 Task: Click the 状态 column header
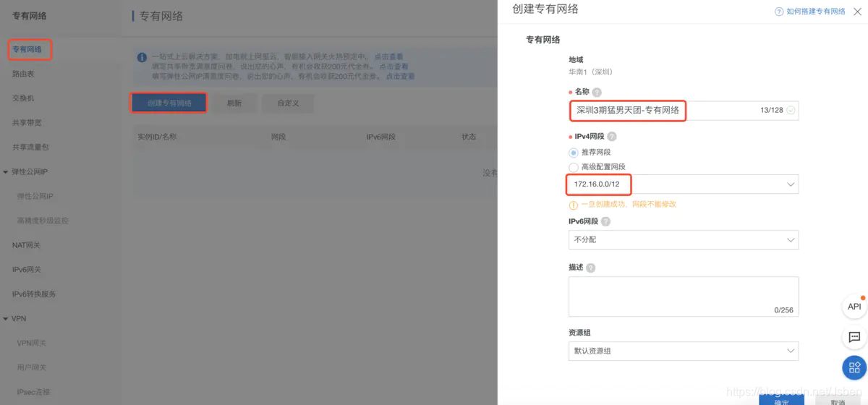tap(469, 137)
